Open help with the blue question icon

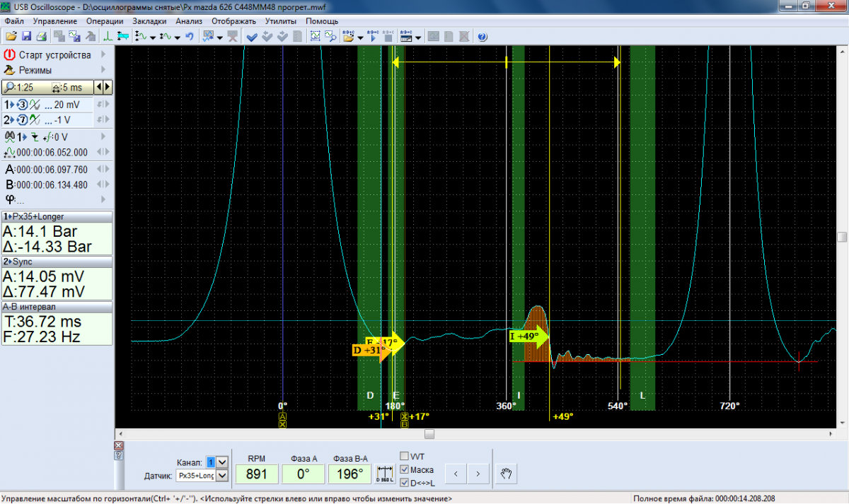click(482, 36)
